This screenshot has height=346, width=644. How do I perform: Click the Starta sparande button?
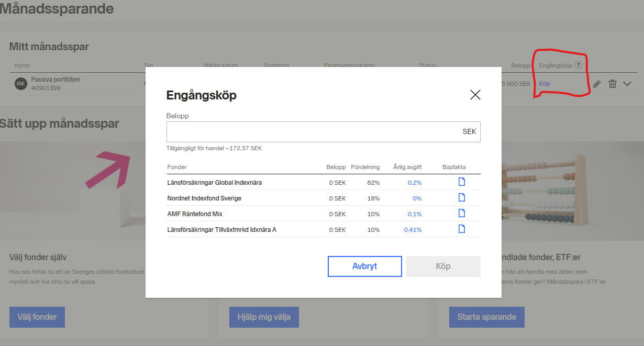point(486,317)
